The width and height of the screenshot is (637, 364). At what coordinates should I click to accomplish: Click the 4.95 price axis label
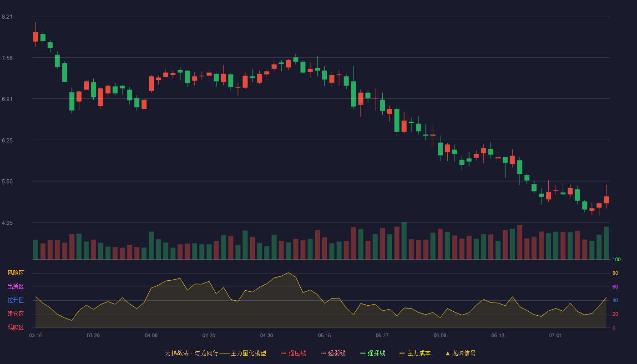pos(7,223)
